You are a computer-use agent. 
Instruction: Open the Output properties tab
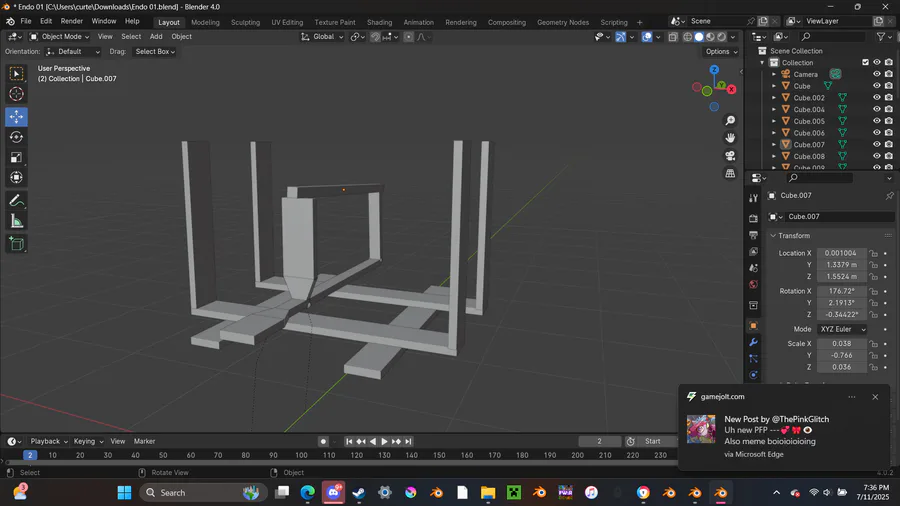(754, 235)
